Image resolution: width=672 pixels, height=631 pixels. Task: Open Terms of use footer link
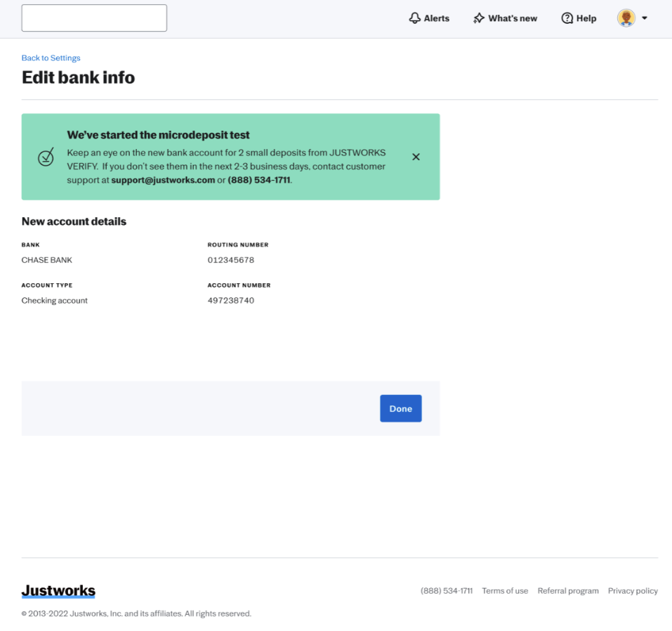(505, 591)
